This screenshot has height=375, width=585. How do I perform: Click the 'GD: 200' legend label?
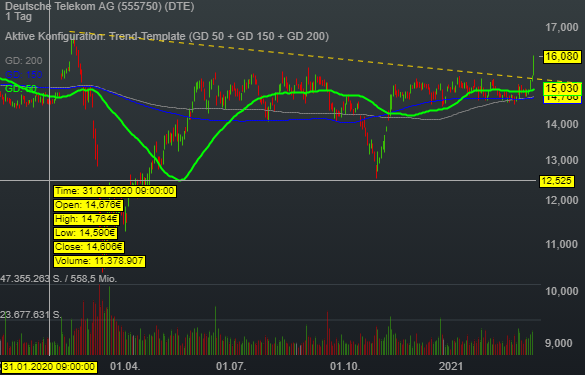pyautogui.click(x=24, y=60)
